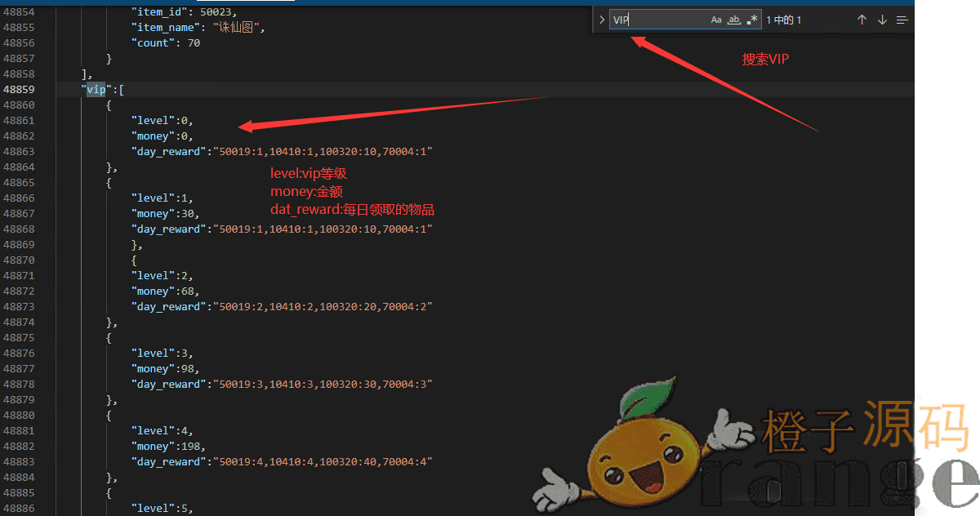This screenshot has width=980, height=516.
Task: Go to previous match with up arrow
Action: (x=862, y=20)
